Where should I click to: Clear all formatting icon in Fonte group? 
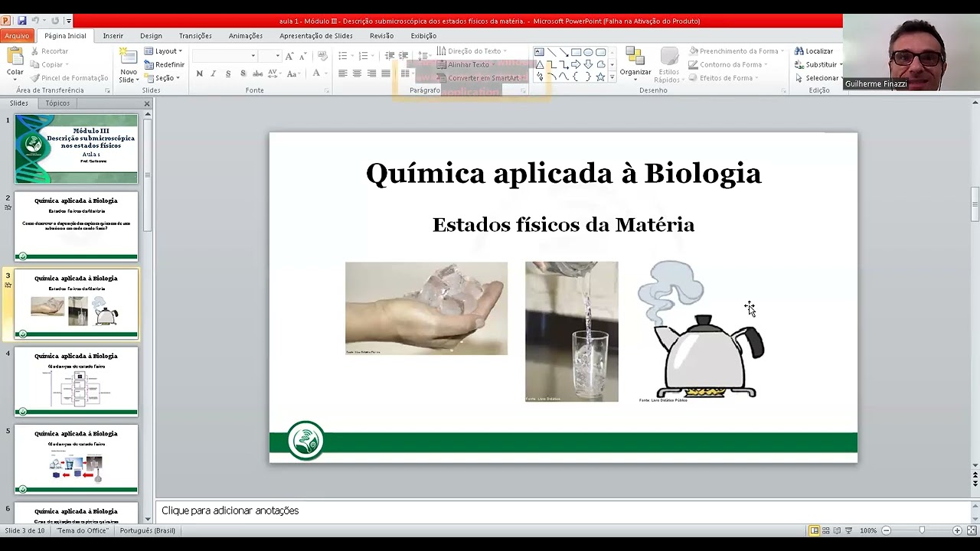(x=322, y=56)
